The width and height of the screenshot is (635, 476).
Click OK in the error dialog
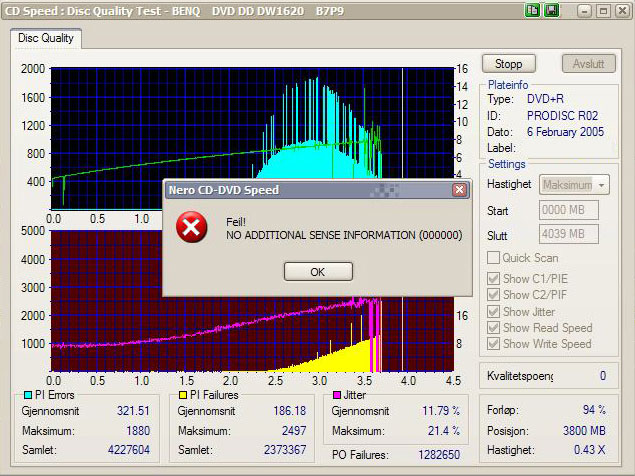coord(318,271)
